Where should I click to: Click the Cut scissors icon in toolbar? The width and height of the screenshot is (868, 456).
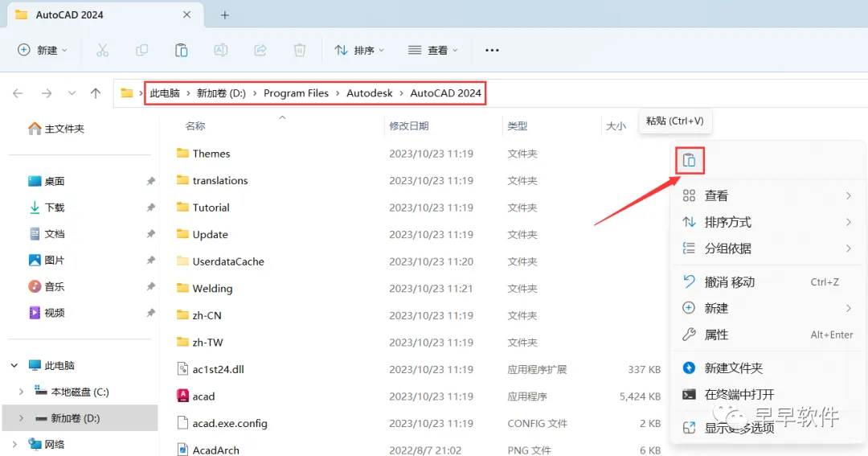pos(102,50)
